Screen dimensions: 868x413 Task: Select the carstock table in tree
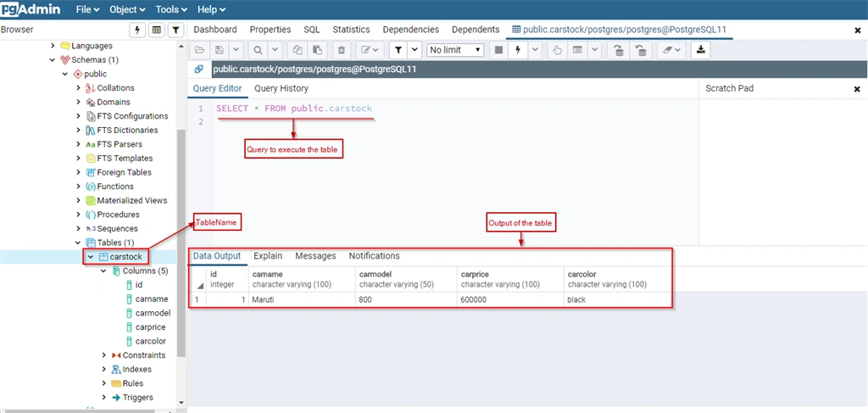(x=125, y=257)
